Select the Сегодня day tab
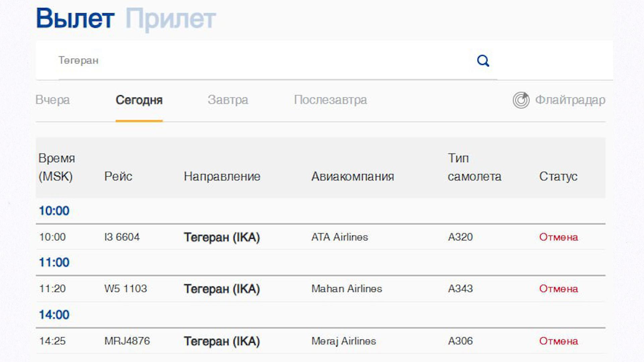 [139, 100]
